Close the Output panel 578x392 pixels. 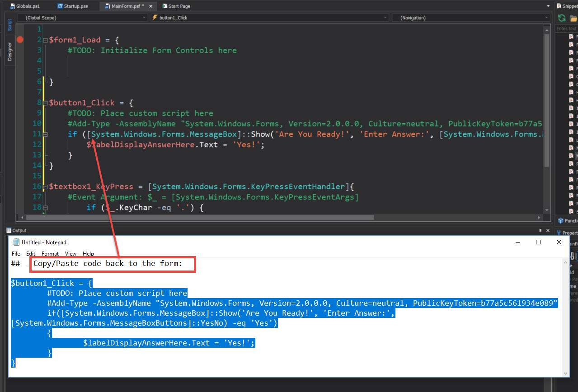(x=549, y=230)
